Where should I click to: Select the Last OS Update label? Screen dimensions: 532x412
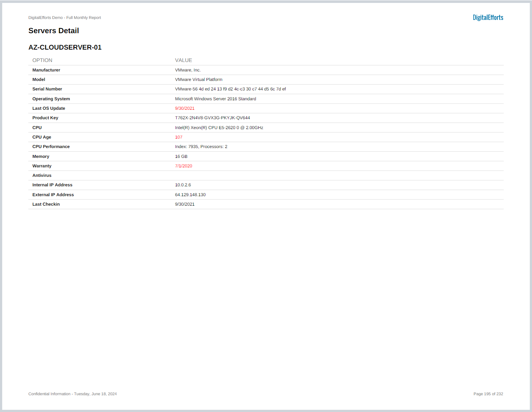click(49, 108)
